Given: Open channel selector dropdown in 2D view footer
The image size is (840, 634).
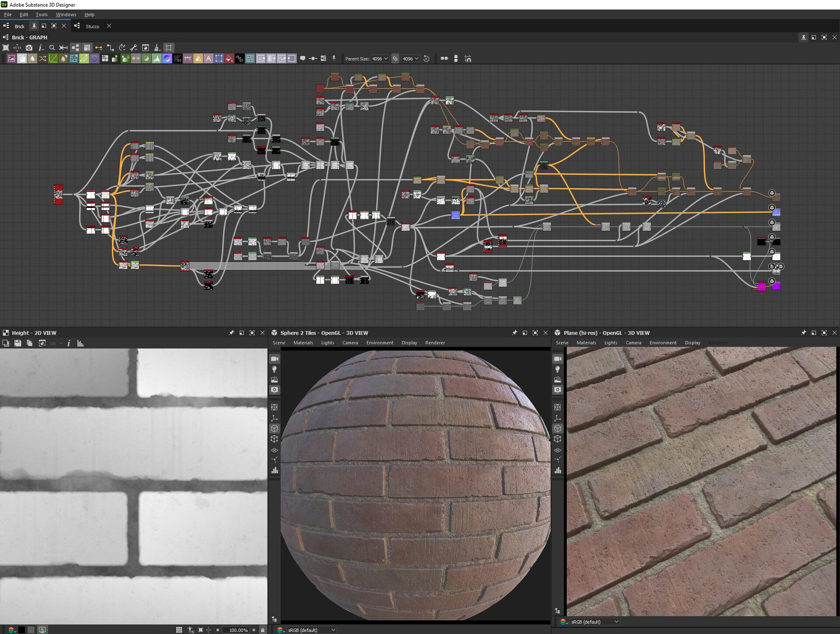Looking at the screenshot, I should pos(12,630).
